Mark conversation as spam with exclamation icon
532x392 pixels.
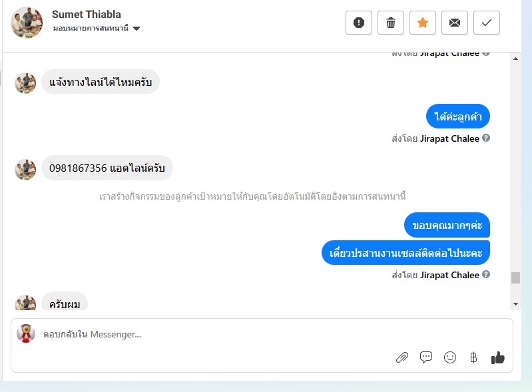pos(359,23)
